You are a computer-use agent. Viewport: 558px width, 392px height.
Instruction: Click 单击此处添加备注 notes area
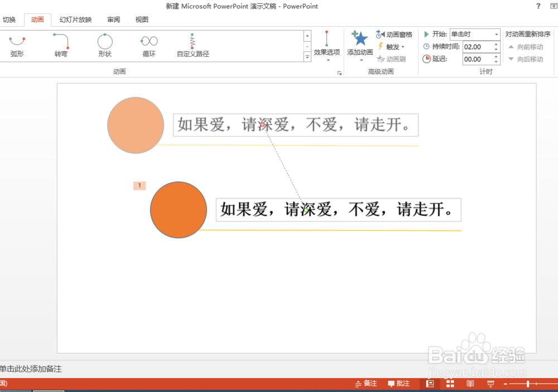coord(31,369)
